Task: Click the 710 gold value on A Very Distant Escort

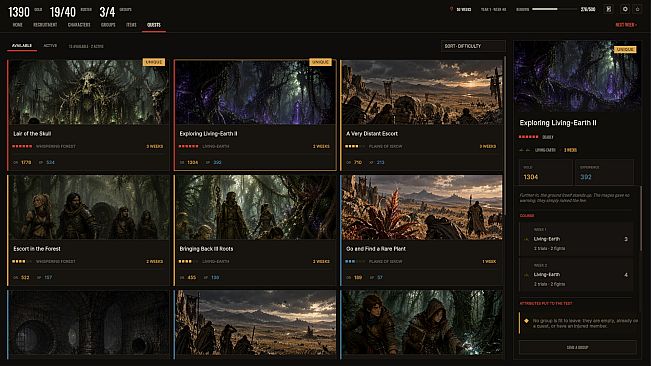Action: click(x=358, y=162)
